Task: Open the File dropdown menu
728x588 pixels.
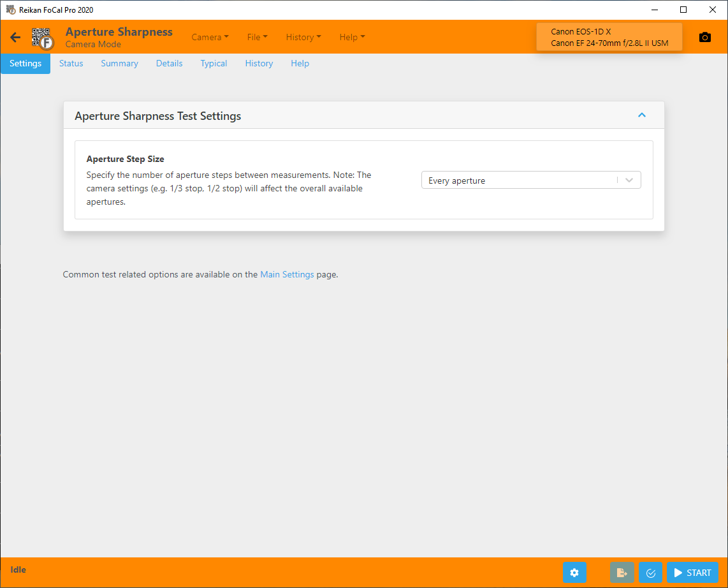Action: coord(257,38)
